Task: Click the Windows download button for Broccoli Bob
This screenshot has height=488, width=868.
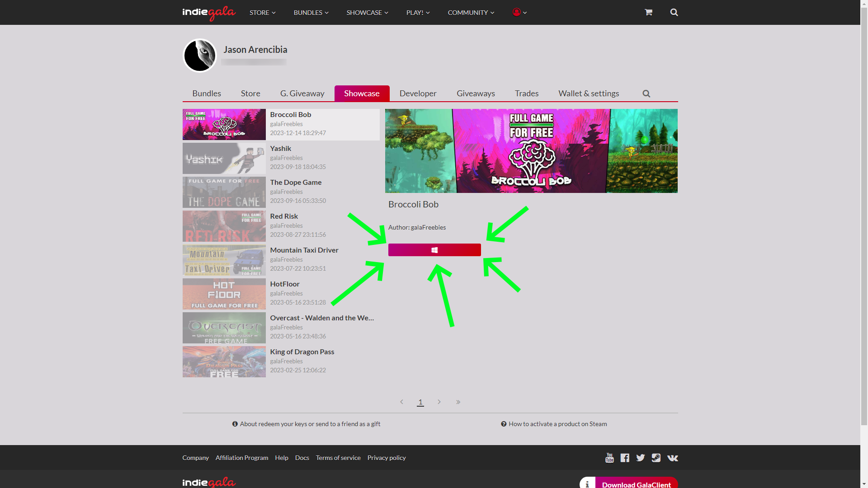Action: 434,250
